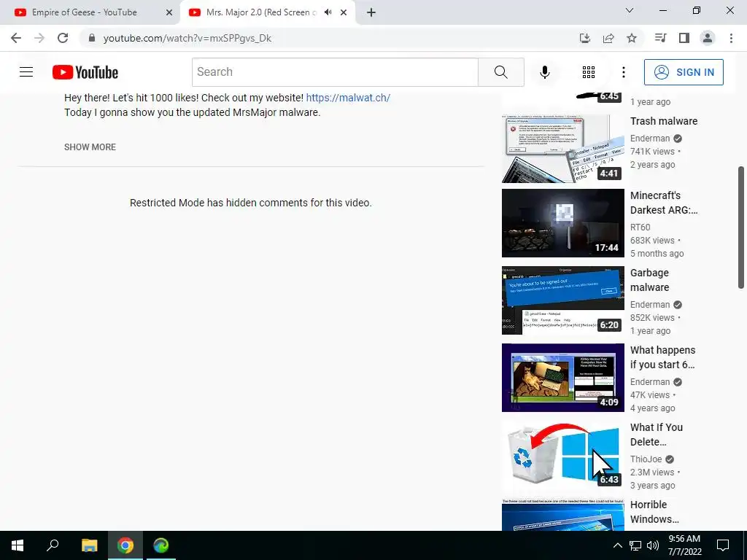Open a new tab with plus button

coord(371,13)
